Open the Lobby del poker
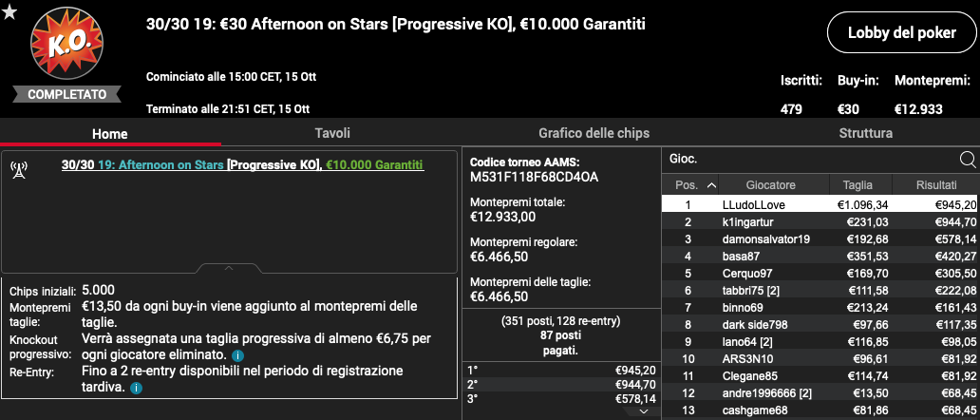Image resolution: width=980 pixels, height=420 pixels. tap(902, 33)
